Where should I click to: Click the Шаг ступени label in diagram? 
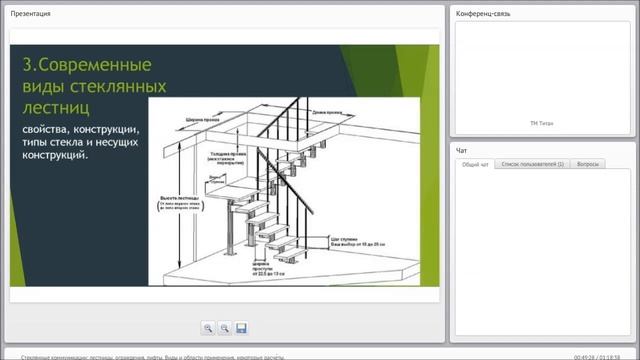(x=344, y=239)
